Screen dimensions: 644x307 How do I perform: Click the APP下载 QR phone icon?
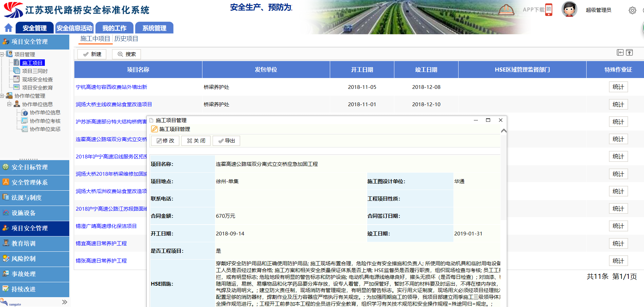pos(549,9)
